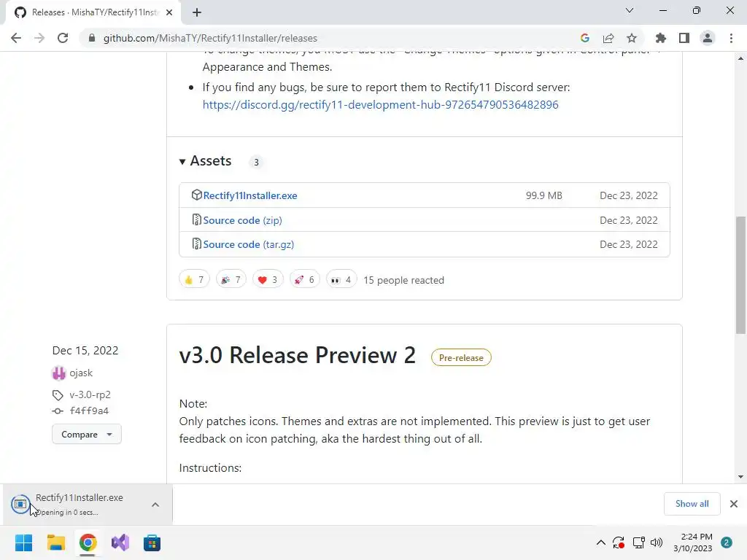
Task: Toggle party popper reaction with 7
Action: point(231,279)
